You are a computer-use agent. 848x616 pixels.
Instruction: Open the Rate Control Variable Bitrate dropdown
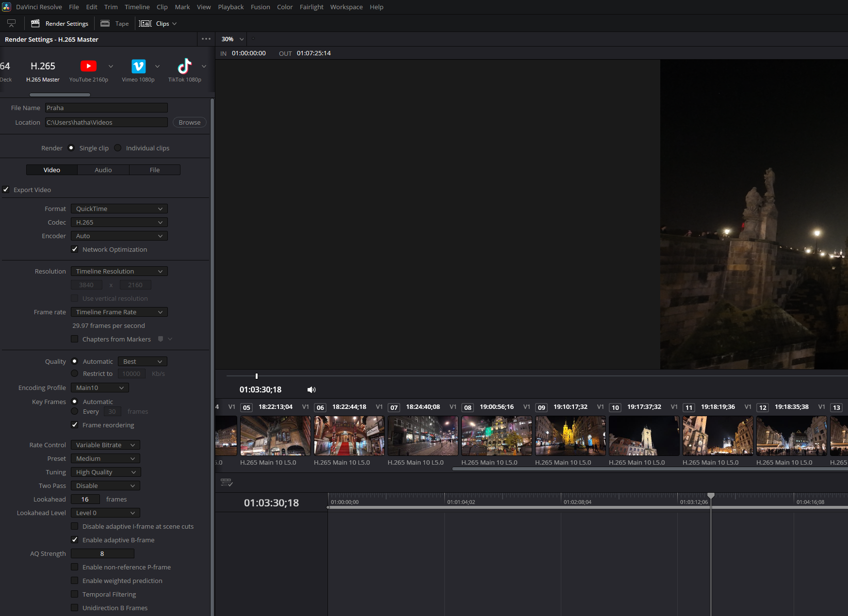pos(105,445)
